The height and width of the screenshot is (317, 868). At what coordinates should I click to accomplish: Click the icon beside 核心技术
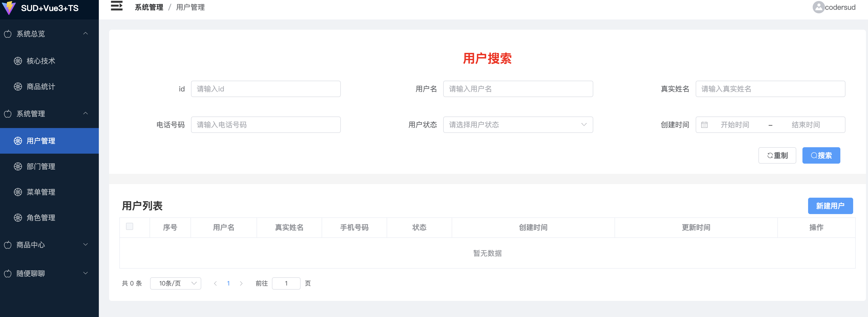pyautogui.click(x=18, y=61)
